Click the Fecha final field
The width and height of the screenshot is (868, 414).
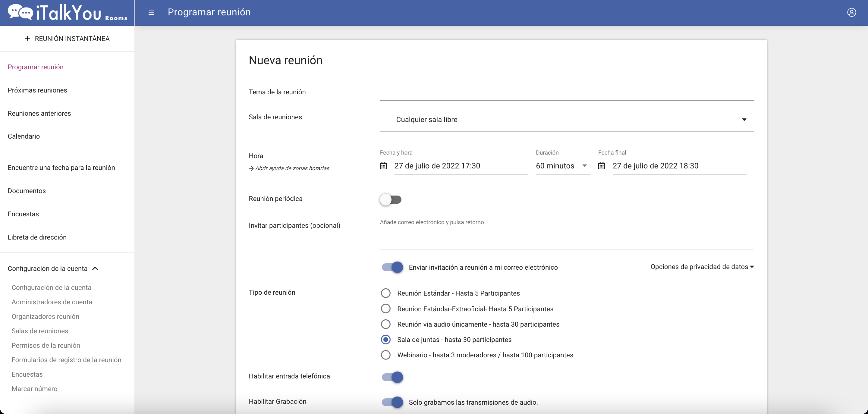pos(679,166)
